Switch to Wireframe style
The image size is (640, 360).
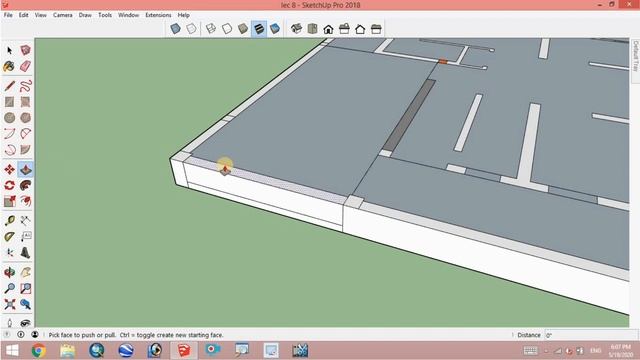211,29
